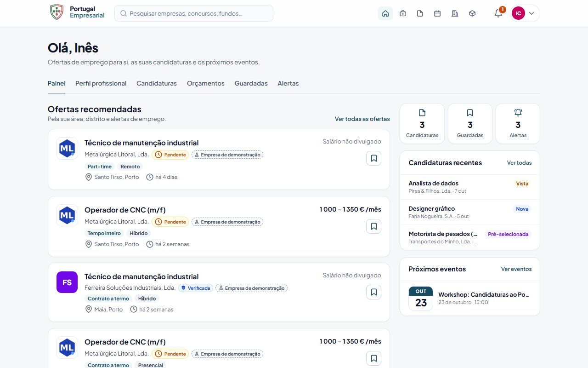The image size is (588, 368).
Task: Switch to the Perfil profissional tab
Action: point(101,83)
